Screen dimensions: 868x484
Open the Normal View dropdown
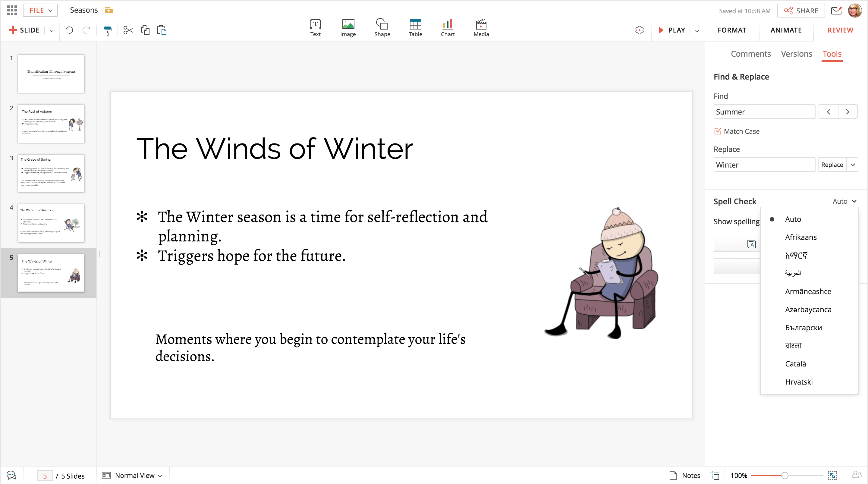coord(135,475)
